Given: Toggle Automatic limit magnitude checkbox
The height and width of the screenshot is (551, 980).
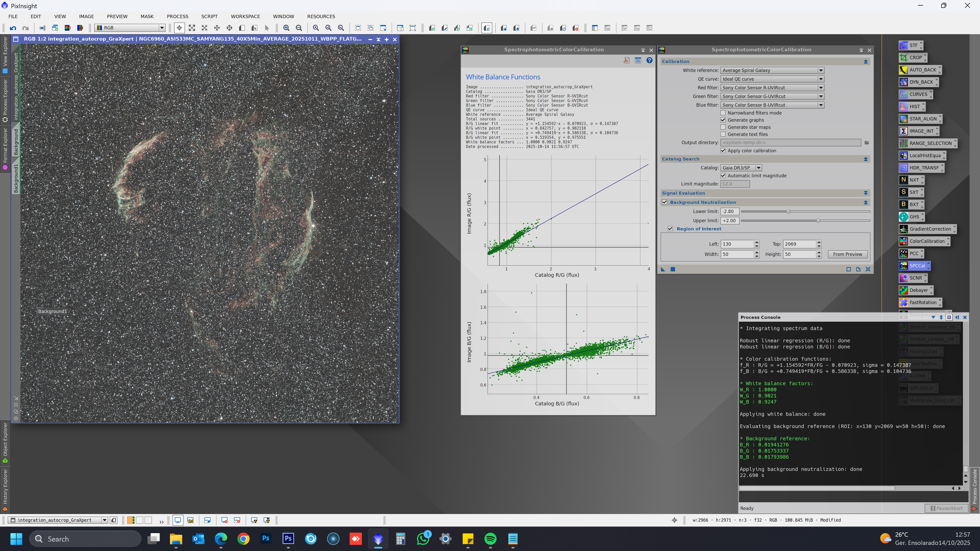Looking at the screenshot, I should coord(723,176).
